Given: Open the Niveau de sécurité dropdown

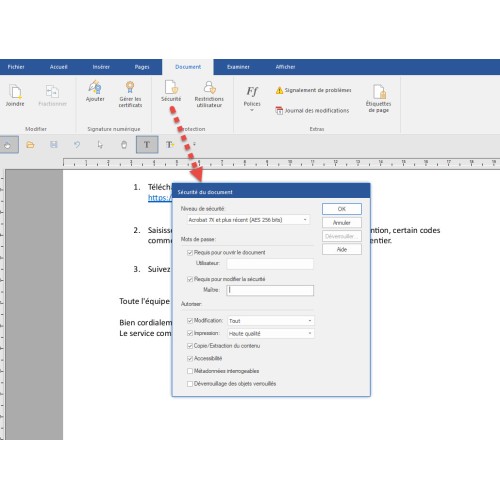Looking at the screenshot, I should [248, 220].
